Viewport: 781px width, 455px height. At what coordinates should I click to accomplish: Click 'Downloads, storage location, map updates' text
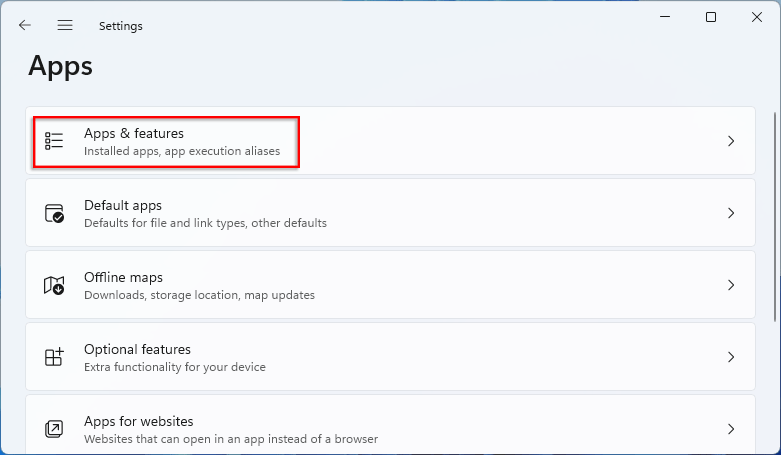(199, 295)
